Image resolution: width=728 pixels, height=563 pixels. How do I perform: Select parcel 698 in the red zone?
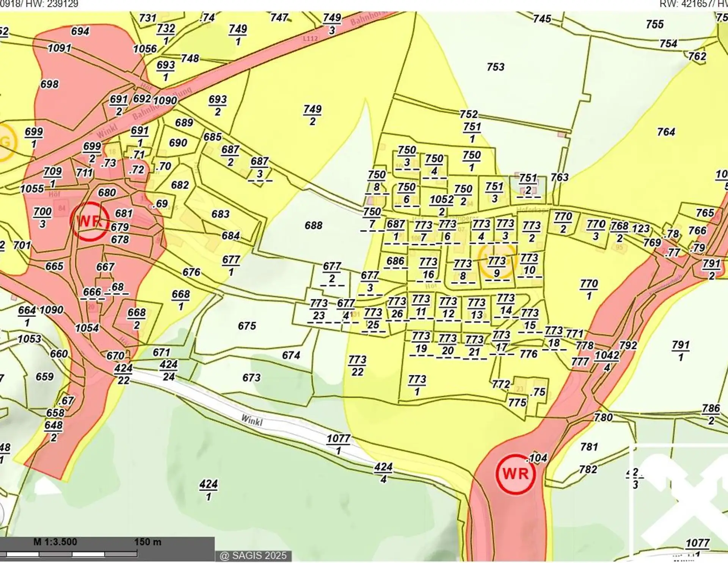(x=50, y=84)
